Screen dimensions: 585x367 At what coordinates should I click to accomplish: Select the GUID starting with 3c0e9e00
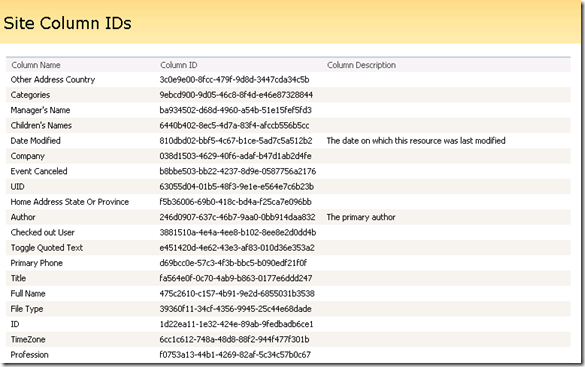coord(234,79)
